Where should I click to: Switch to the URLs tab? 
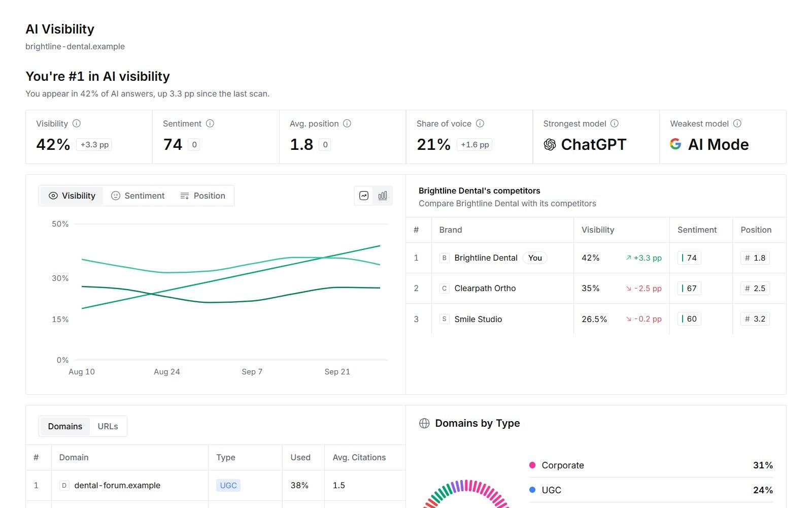(x=108, y=426)
